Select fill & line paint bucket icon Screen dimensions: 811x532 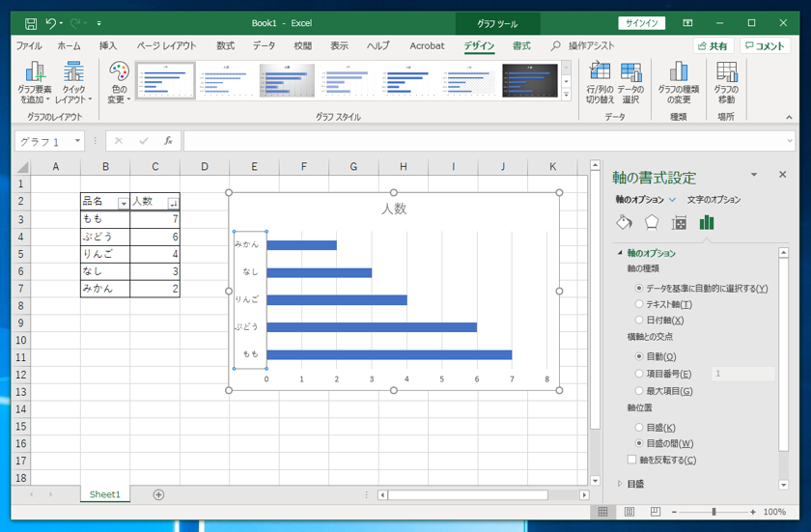tap(625, 223)
